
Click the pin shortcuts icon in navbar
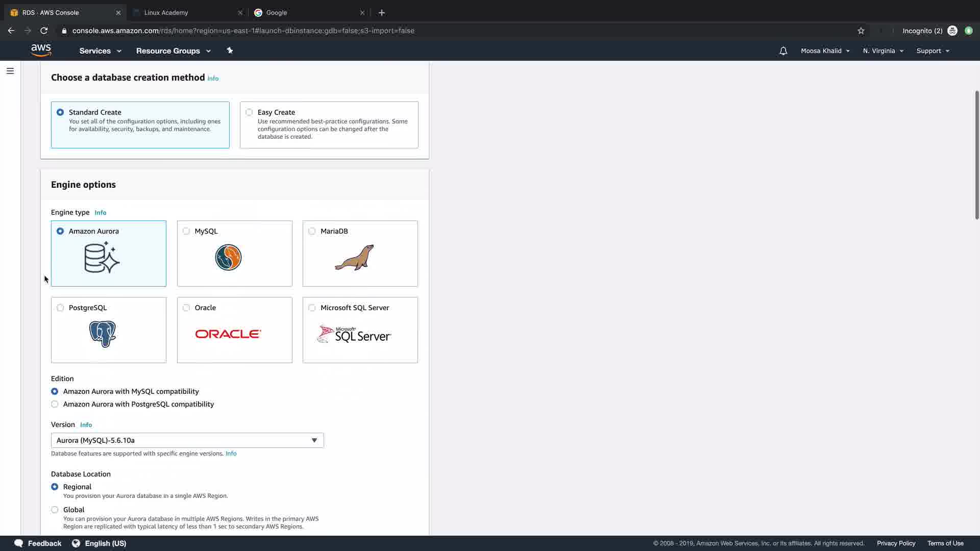tap(230, 51)
